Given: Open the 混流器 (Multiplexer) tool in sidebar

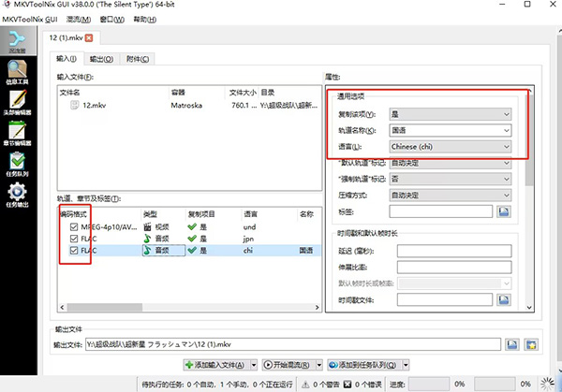Looking at the screenshot, I should (16, 42).
